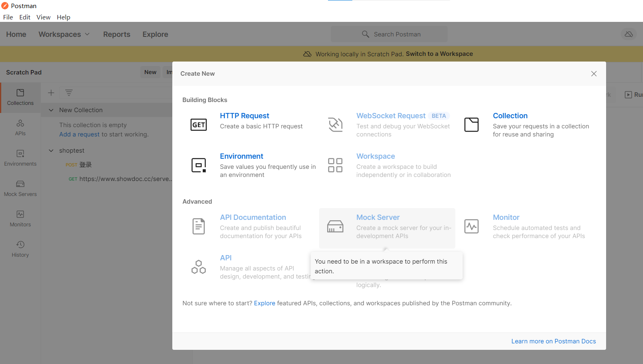Screen dimensions: 643x364
Task: Click the API Documentation title link
Action: [253, 217]
